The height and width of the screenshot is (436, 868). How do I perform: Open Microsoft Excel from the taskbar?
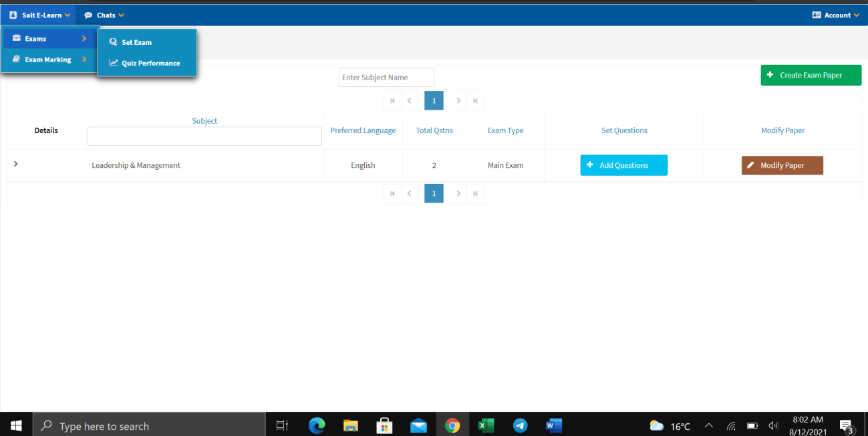click(486, 425)
